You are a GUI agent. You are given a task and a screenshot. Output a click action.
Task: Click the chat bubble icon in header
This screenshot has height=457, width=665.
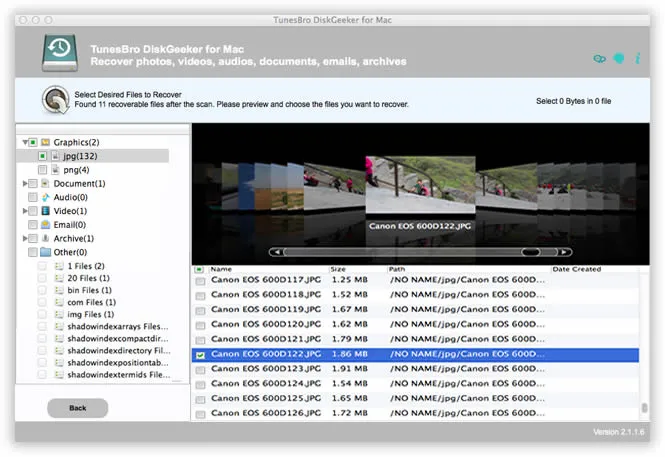click(618, 58)
